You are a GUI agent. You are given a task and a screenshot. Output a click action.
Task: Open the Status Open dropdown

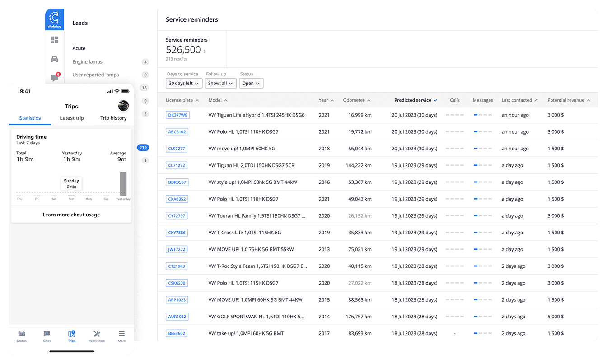251,84
